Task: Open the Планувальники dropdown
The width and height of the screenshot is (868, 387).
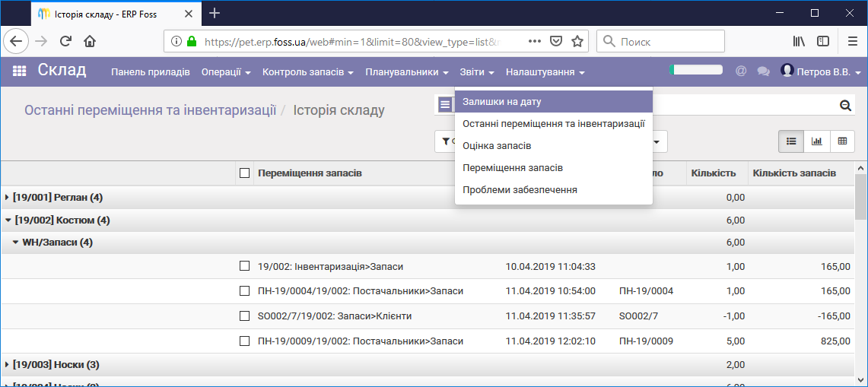Action: click(407, 72)
